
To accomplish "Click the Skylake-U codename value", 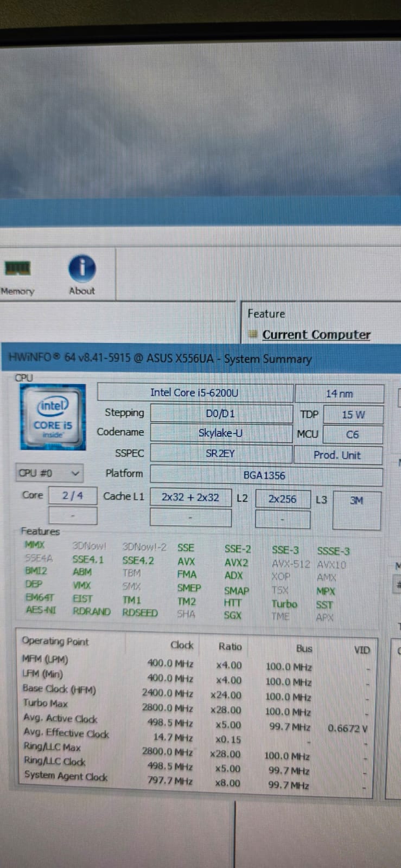I will 221,433.
